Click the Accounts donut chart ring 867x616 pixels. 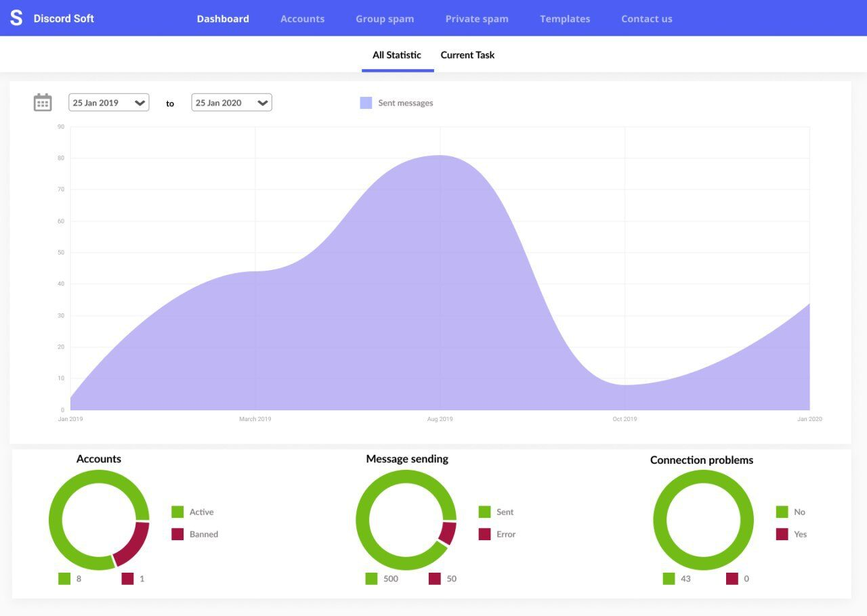(56, 521)
